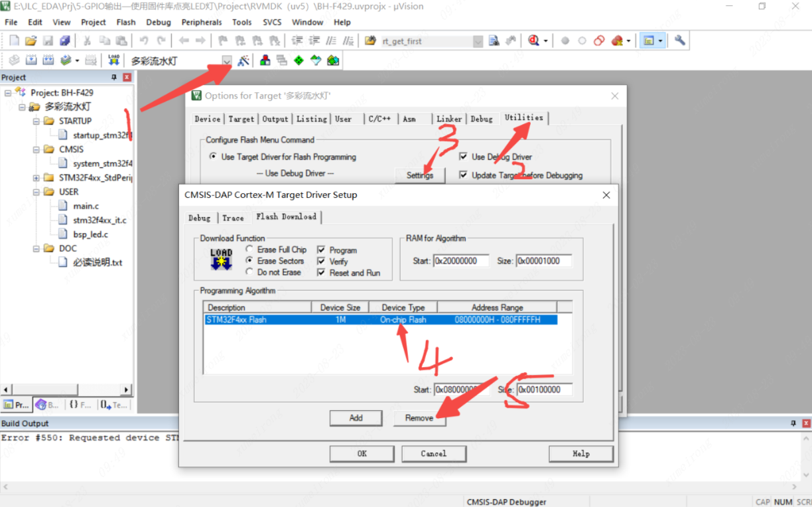
Task: Click the Open file folder icon
Action: tap(31, 40)
